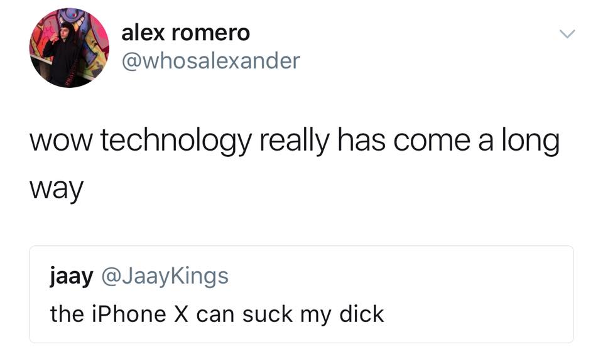Screen dimensions: 603x364
Task: Select the word really in the tweet
Action: [295, 141]
